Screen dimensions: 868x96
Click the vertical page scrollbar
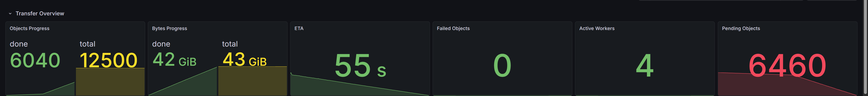(x=865, y=47)
